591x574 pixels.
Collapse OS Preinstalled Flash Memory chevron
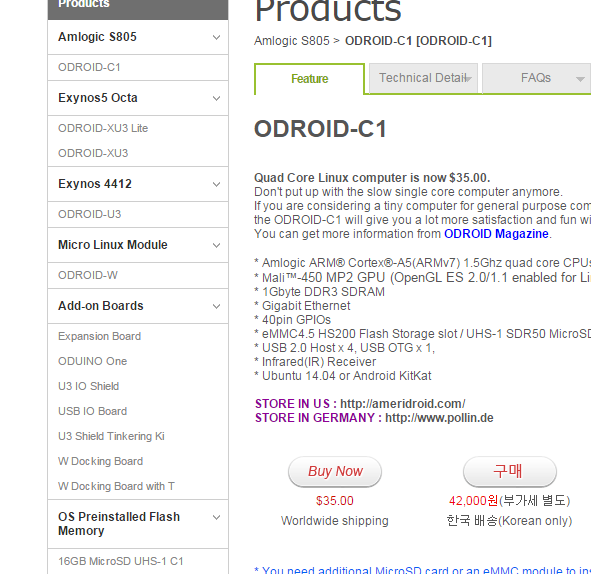pyautogui.click(x=216, y=517)
